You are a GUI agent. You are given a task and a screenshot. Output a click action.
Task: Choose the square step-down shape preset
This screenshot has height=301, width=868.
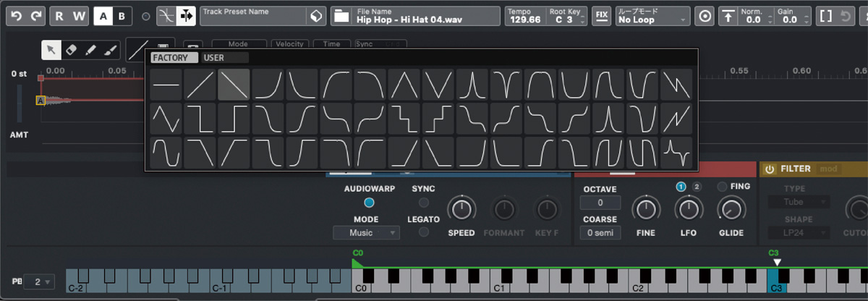[200, 118]
